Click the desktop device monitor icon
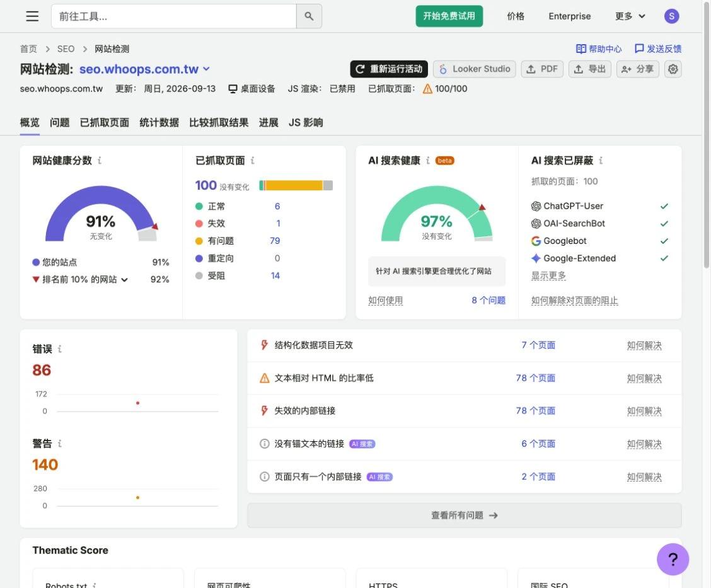Screen dimensions: 711x588 233,89
